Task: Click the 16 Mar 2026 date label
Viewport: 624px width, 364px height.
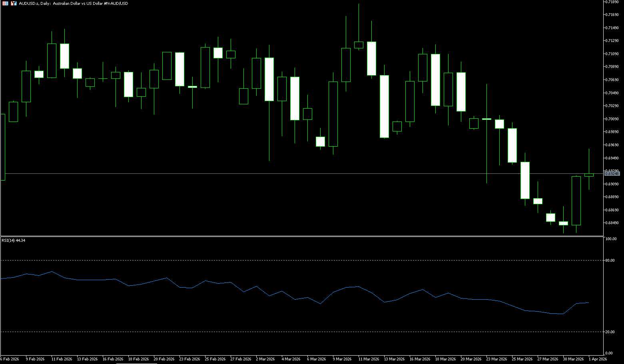Action: point(420,359)
